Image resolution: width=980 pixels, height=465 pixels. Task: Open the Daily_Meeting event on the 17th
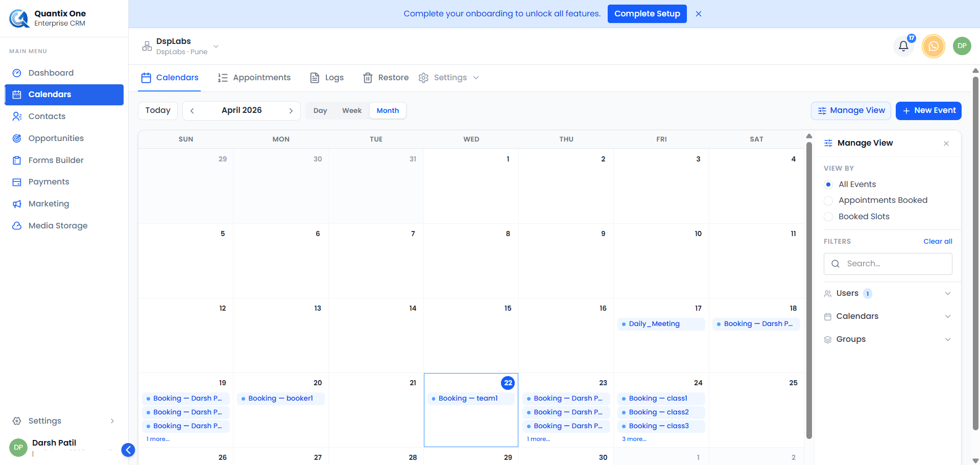click(x=661, y=324)
